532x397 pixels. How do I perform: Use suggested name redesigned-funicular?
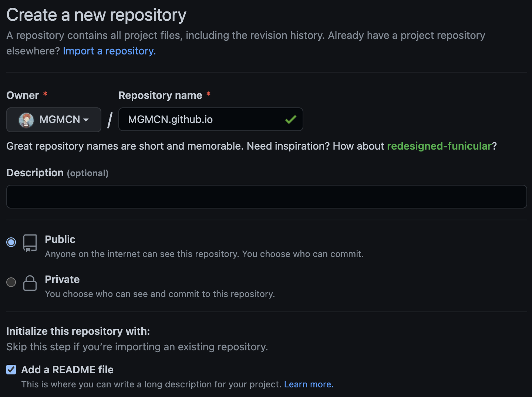point(439,146)
